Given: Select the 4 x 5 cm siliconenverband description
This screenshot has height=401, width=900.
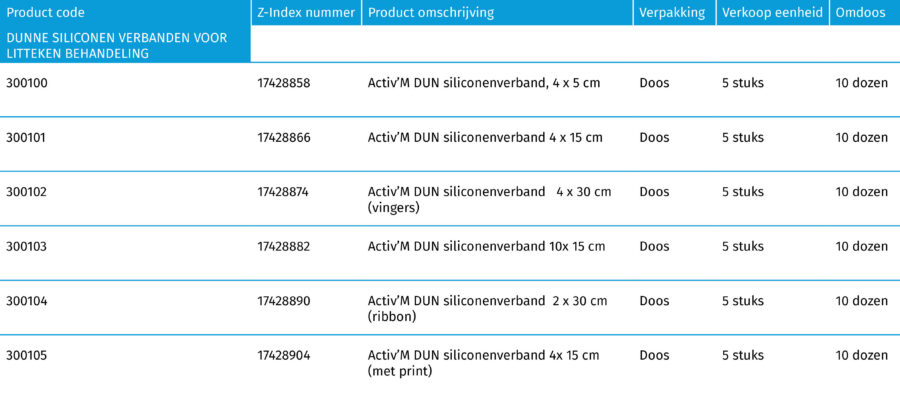Looking at the screenshot, I should tap(484, 83).
